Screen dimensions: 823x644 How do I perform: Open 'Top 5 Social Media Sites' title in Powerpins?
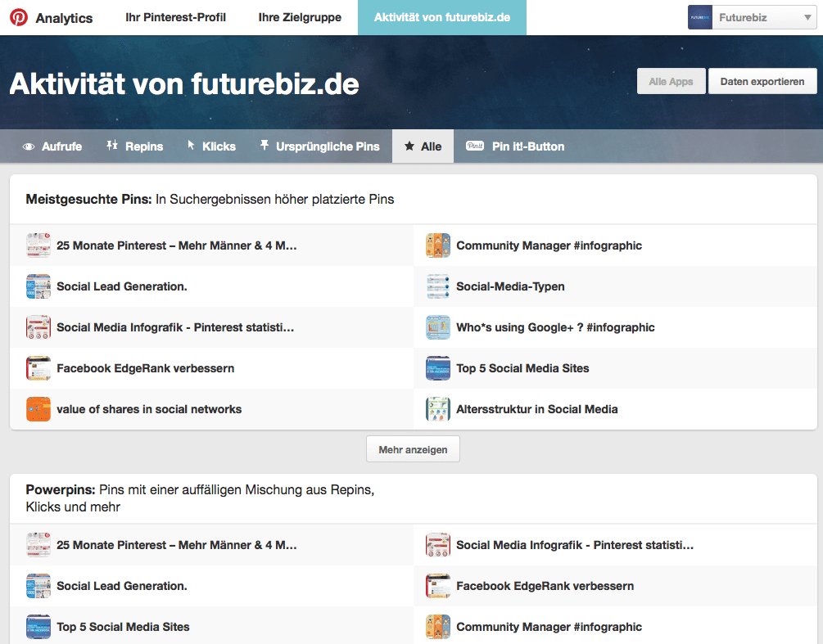(x=124, y=627)
